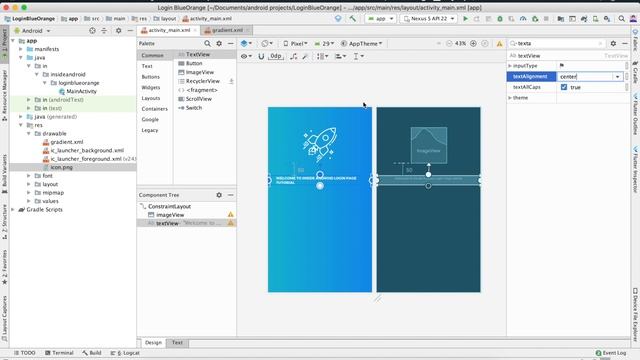This screenshot has width=640, height=360.
Task: Open the design surface layers dropdown
Action: click(246, 43)
